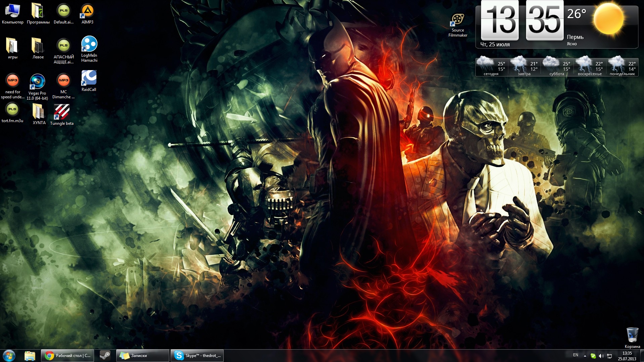
Task: Select the сегодня forecast day
Action: pos(491,66)
